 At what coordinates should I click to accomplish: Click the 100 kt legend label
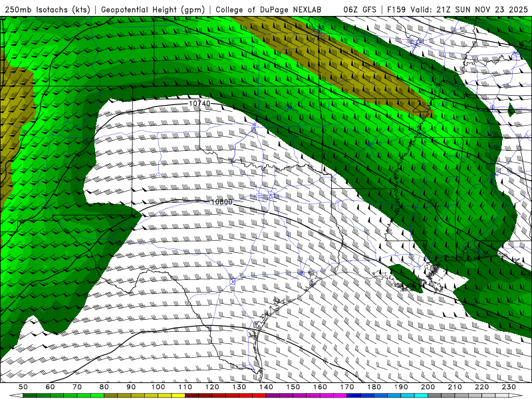158,387
